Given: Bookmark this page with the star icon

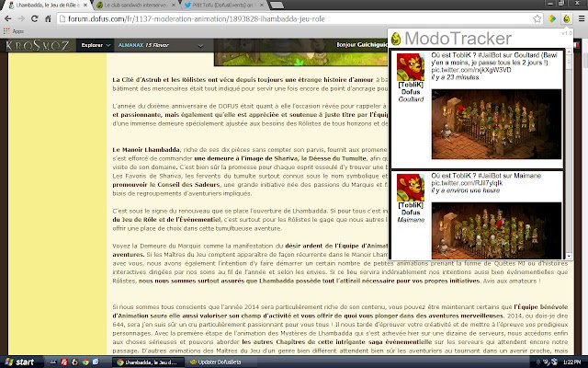Looking at the screenshot, I should pyautogui.click(x=537, y=18).
